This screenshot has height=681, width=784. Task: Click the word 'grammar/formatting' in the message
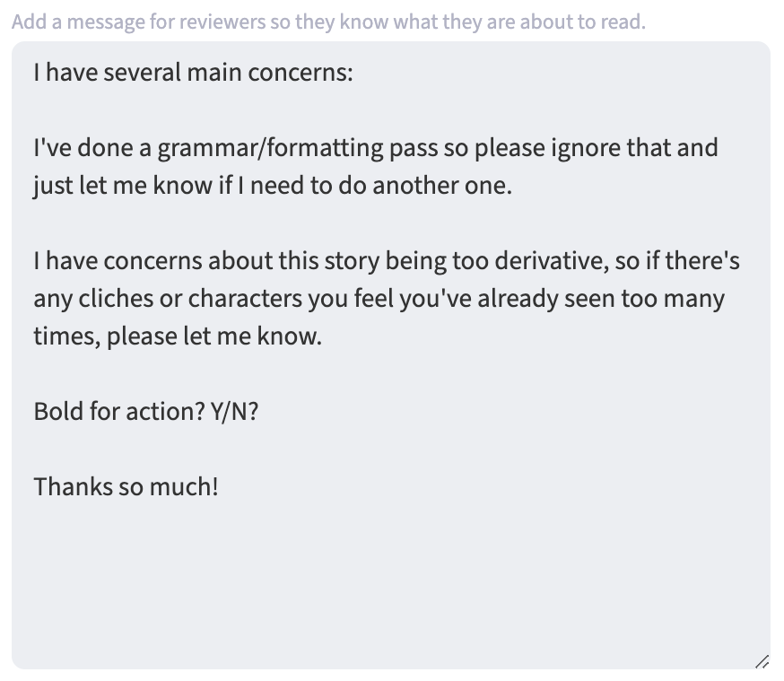tap(270, 147)
